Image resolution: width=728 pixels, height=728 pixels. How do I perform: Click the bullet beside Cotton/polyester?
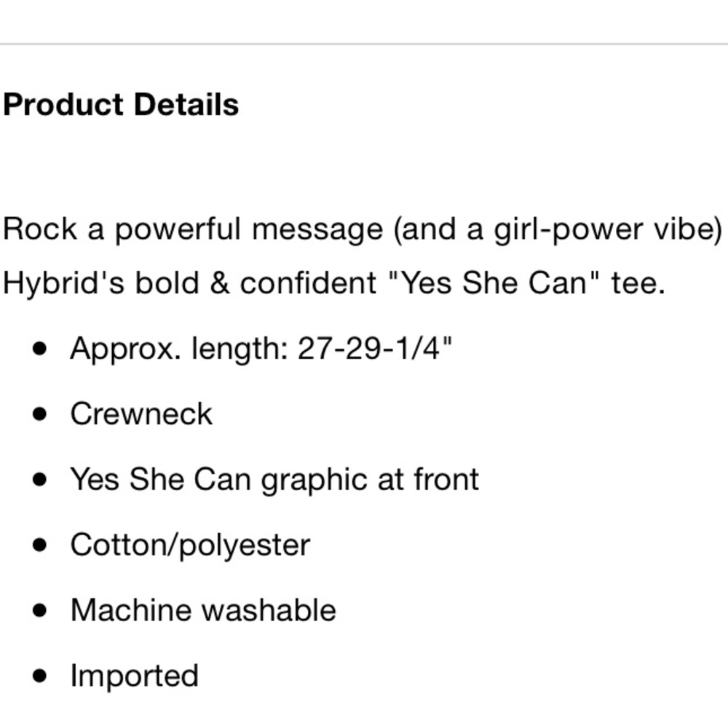click(40, 545)
